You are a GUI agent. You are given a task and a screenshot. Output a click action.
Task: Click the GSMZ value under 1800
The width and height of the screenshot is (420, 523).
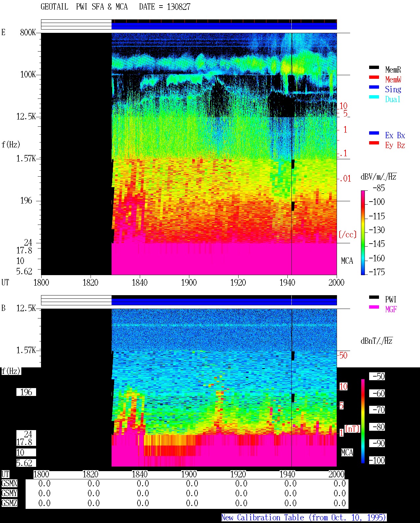[44, 503]
